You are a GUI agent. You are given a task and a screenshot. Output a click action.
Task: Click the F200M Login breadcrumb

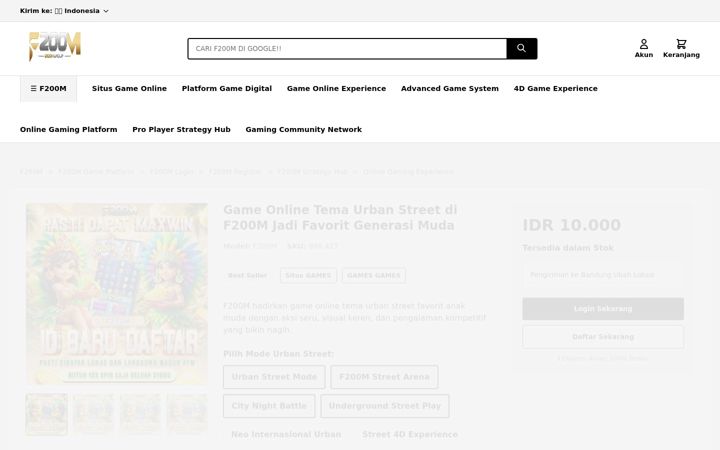171,172
